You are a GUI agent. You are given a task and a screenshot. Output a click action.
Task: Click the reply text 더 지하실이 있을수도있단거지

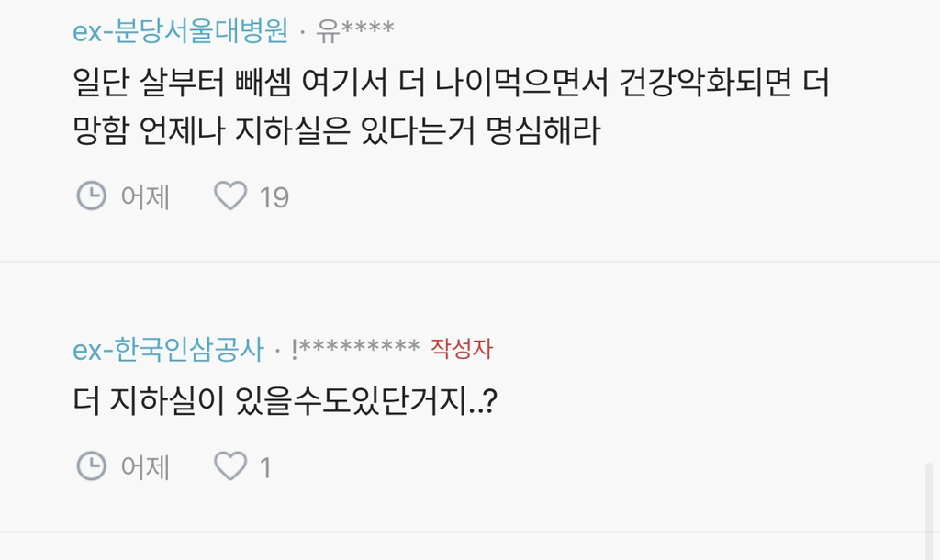pyautogui.click(x=285, y=402)
